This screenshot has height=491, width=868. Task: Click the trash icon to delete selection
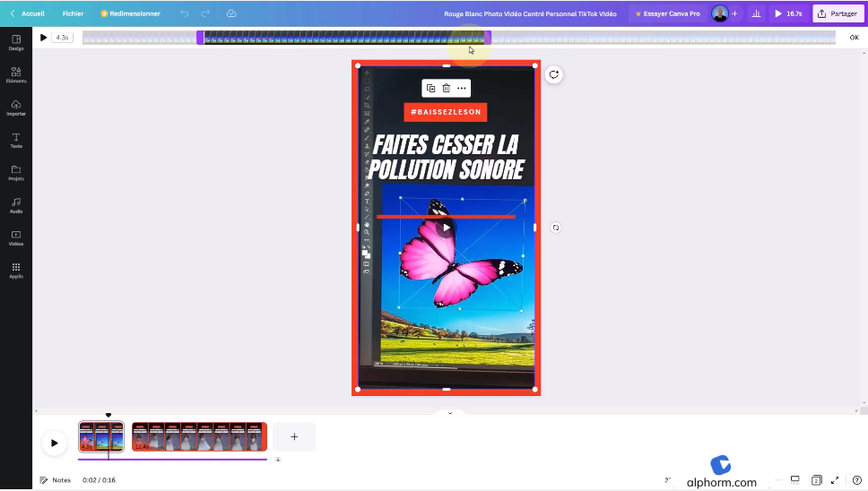[446, 88]
